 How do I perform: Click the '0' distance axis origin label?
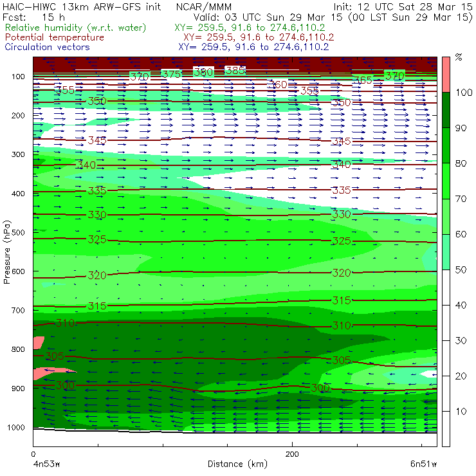tap(33, 454)
